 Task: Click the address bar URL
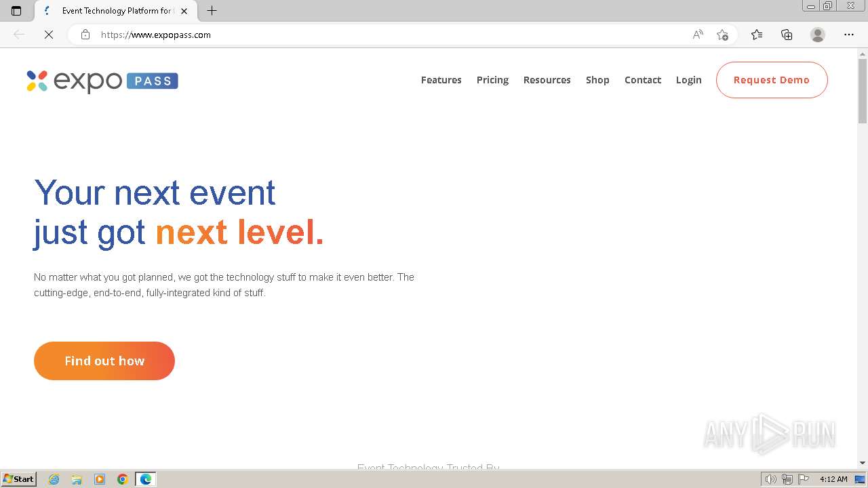pyautogui.click(x=156, y=35)
